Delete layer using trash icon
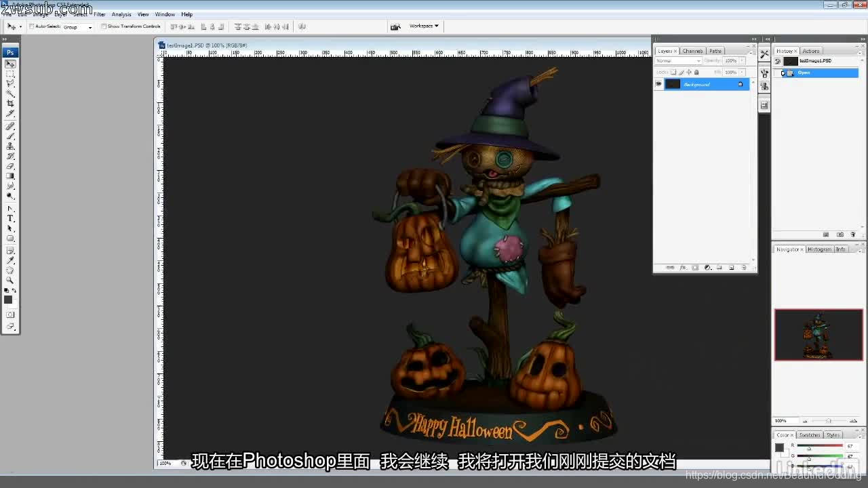This screenshot has height=488, width=868. (x=744, y=268)
